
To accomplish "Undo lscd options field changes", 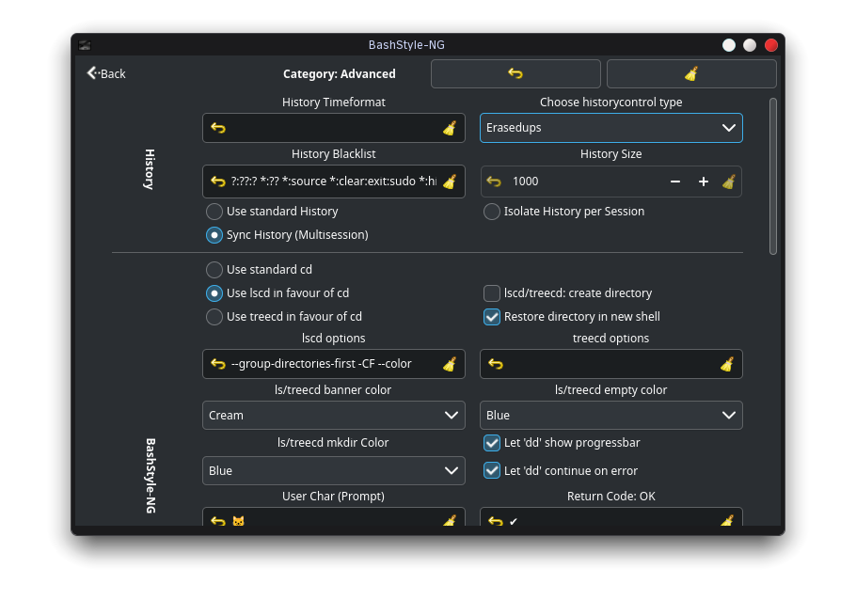I will 218,363.
